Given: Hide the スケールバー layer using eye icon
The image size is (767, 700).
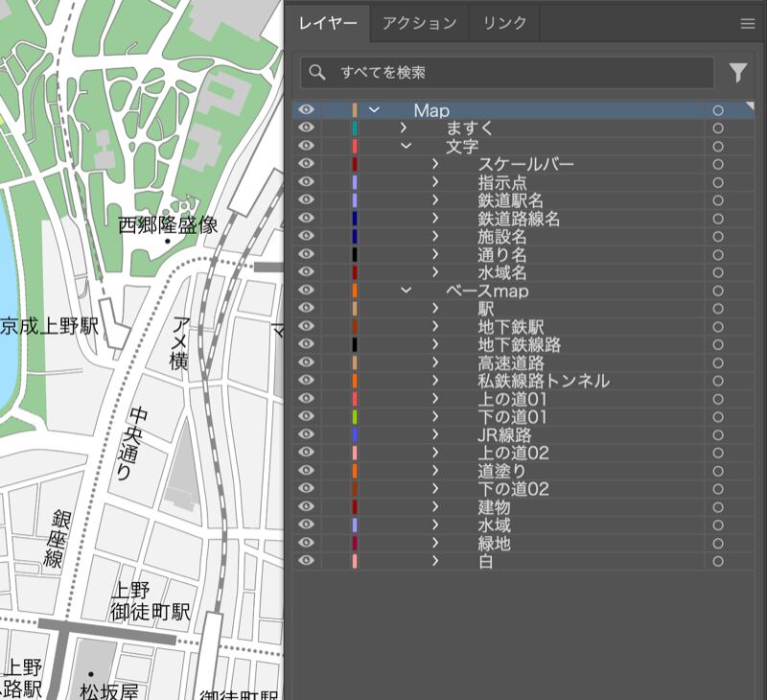Looking at the screenshot, I should coord(307,164).
